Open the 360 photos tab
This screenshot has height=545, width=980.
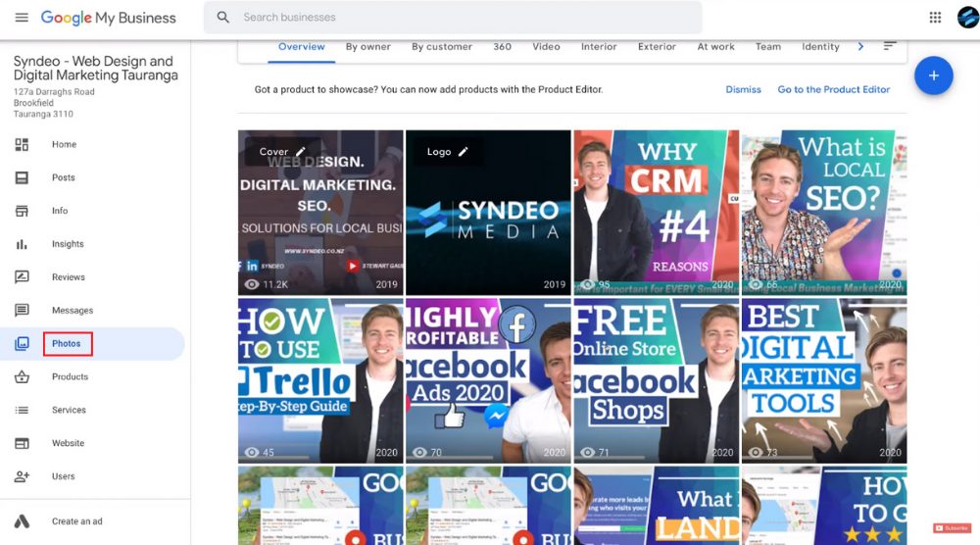coord(502,46)
